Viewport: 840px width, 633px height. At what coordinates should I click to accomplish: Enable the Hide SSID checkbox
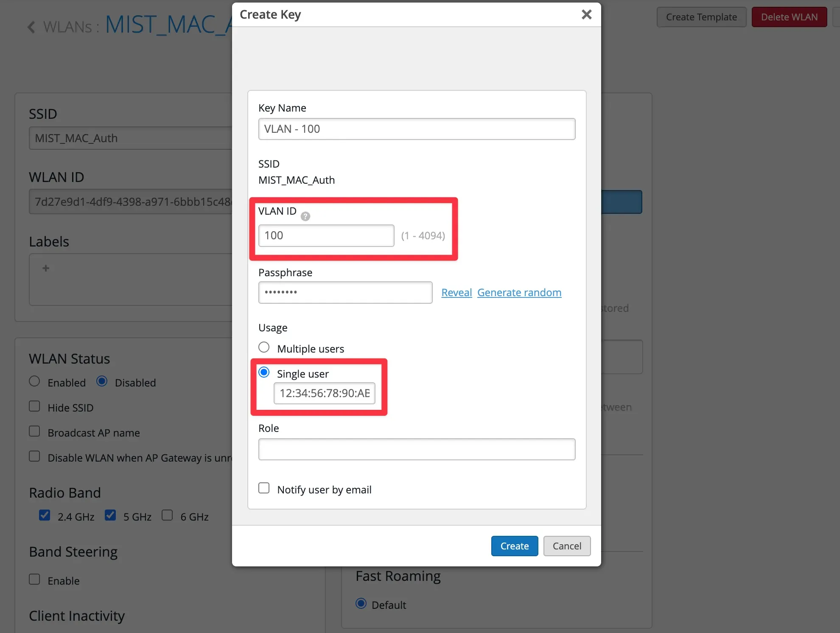point(34,406)
